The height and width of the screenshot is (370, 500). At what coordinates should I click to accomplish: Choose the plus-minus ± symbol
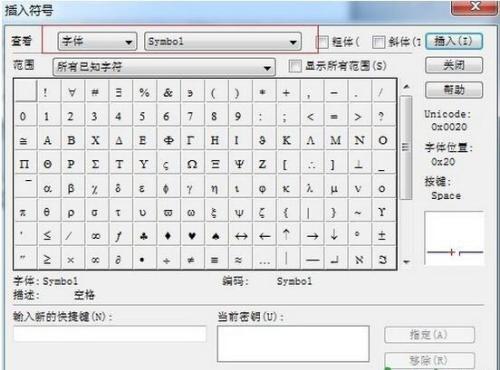click(x=382, y=236)
